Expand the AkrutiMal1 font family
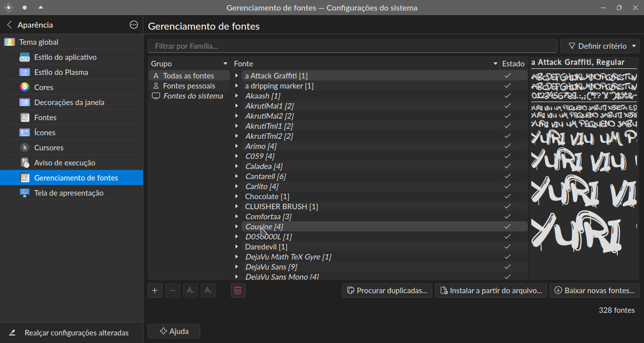 tap(236, 106)
